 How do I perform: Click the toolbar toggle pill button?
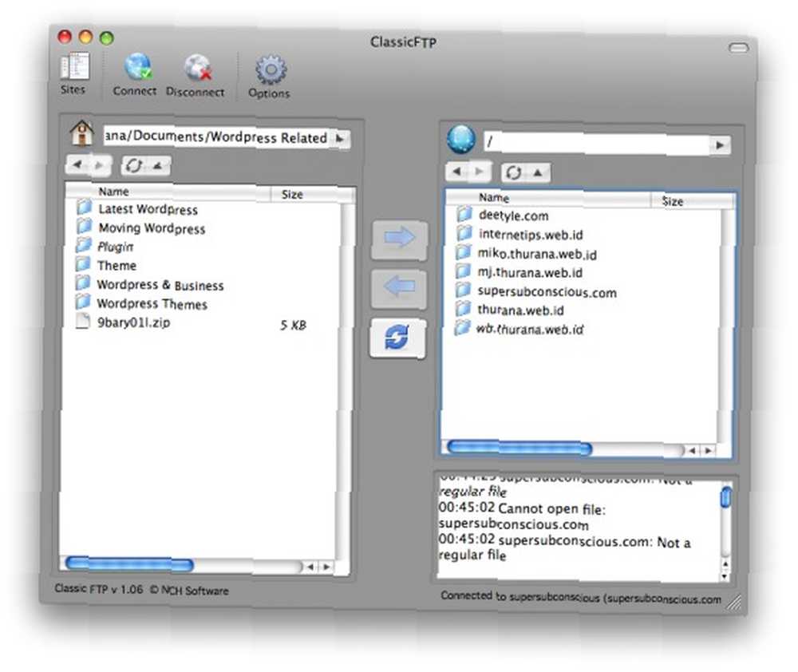[738, 47]
